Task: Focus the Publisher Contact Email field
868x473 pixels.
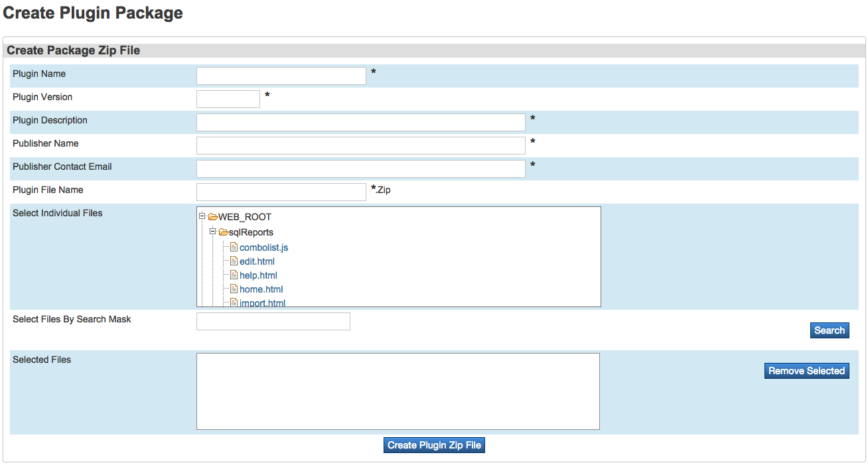Action: tap(361, 169)
